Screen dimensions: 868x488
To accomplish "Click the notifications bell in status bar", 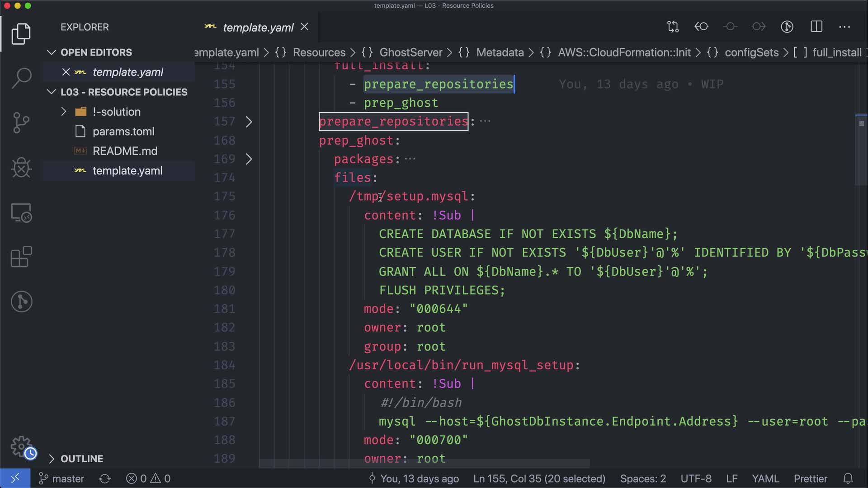I will (848, 479).
